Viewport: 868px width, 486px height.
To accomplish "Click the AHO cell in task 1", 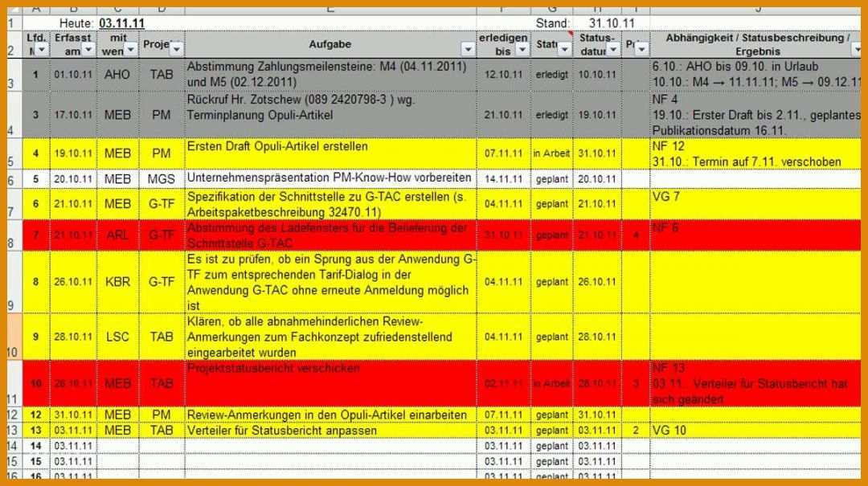I will 117,74.
